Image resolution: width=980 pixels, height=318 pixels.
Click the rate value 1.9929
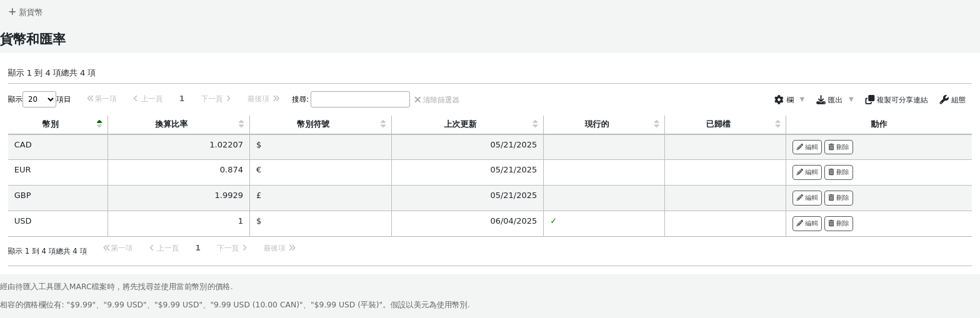tap(229, 196)
